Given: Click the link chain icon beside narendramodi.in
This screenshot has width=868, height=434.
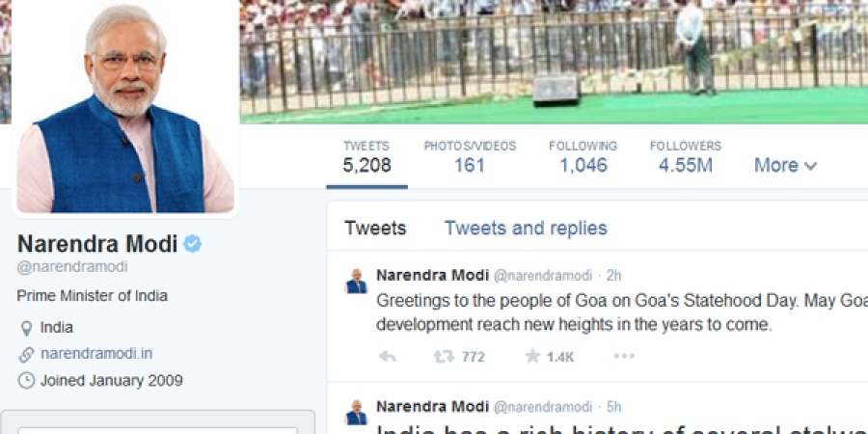Looking at the screenshot, I should (x=27, y=354).
